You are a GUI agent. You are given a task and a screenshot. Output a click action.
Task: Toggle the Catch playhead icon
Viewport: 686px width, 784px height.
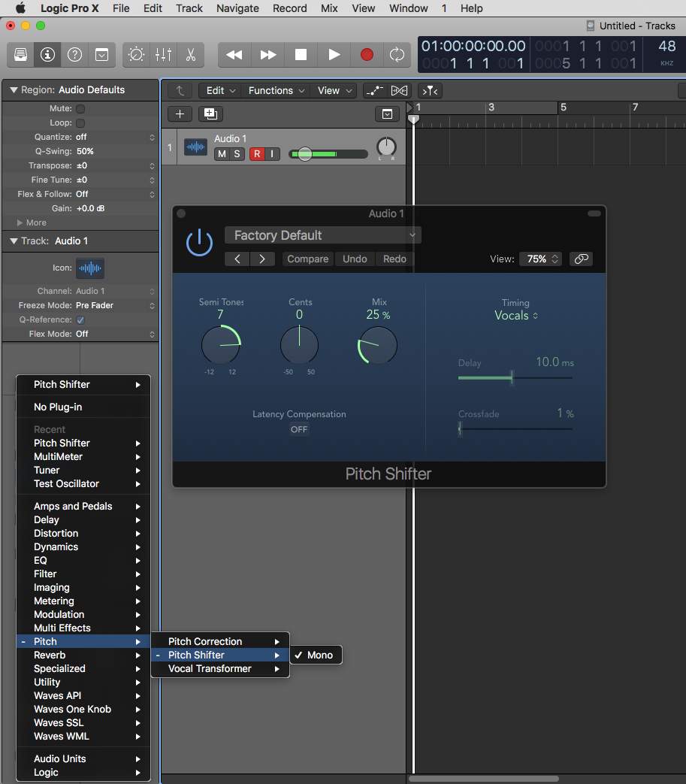click(x=430, y=90)
